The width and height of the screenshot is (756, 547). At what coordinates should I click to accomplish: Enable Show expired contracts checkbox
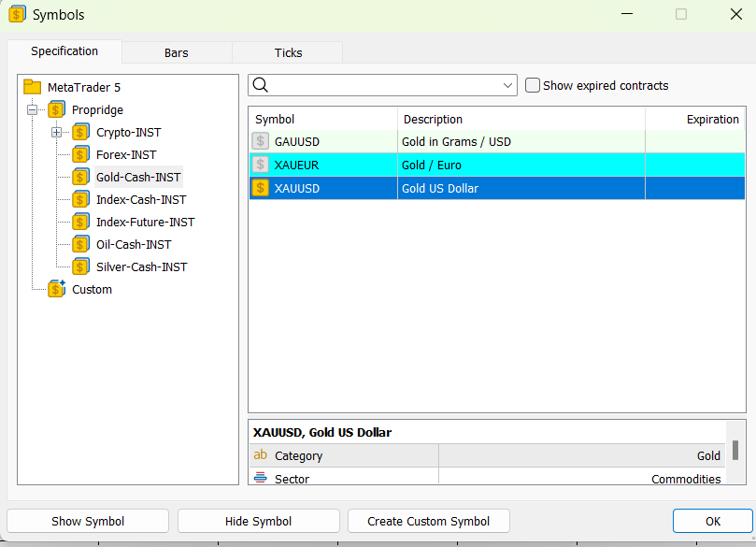point(533,85)
